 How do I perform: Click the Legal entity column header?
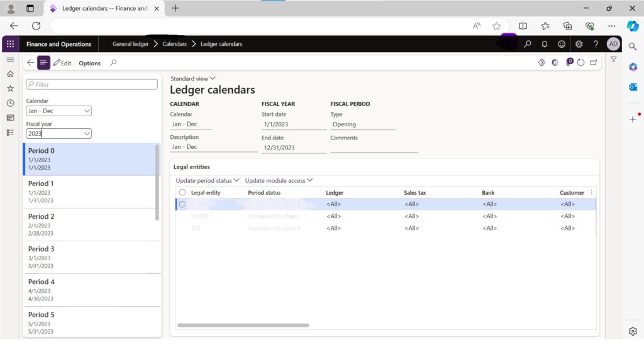click(206, 192)
